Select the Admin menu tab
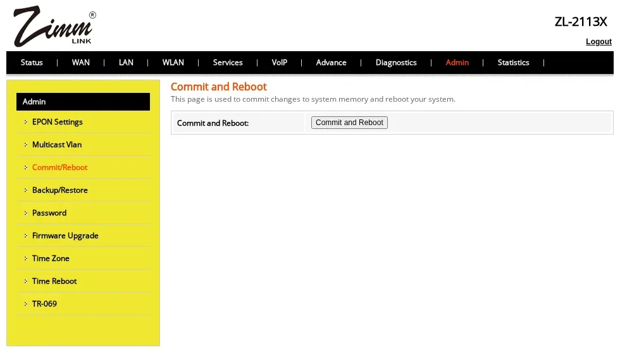The image size is (620, 364). pyautogui.click(x=457, y=63)
